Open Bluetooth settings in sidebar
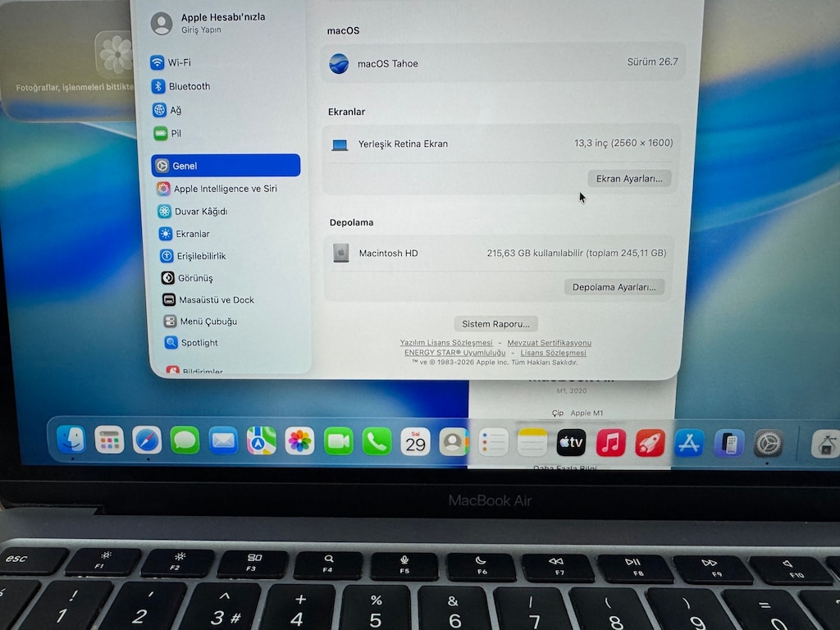This screenshot has height=630, width=840. click(180, 86)
